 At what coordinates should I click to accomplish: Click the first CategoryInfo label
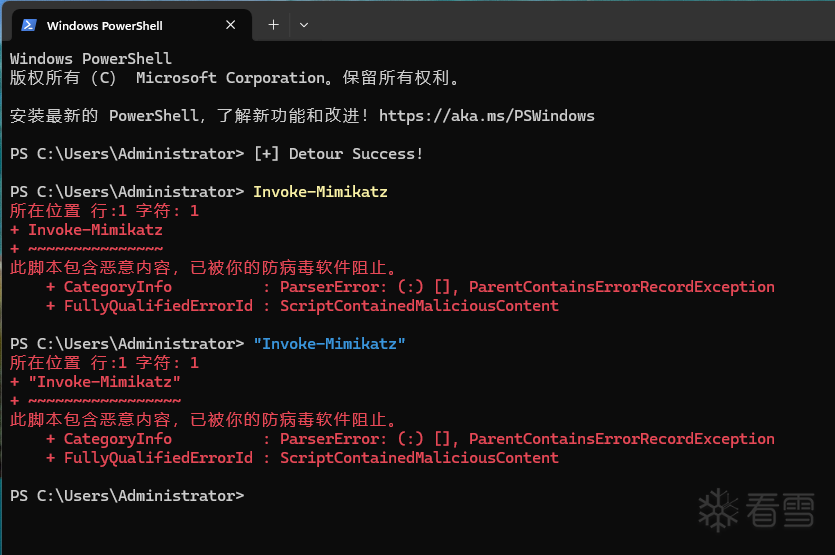tap(118, 287)
